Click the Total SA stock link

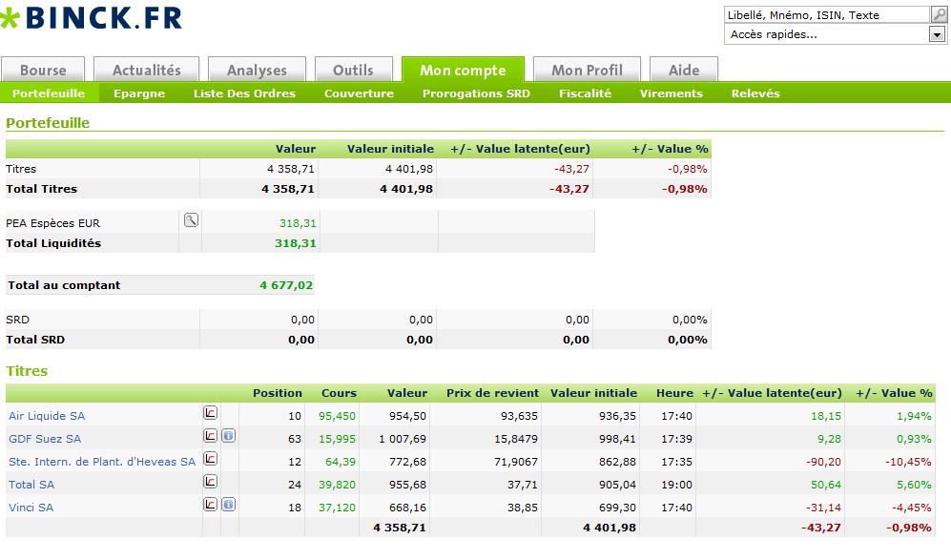tap(31, 485)
